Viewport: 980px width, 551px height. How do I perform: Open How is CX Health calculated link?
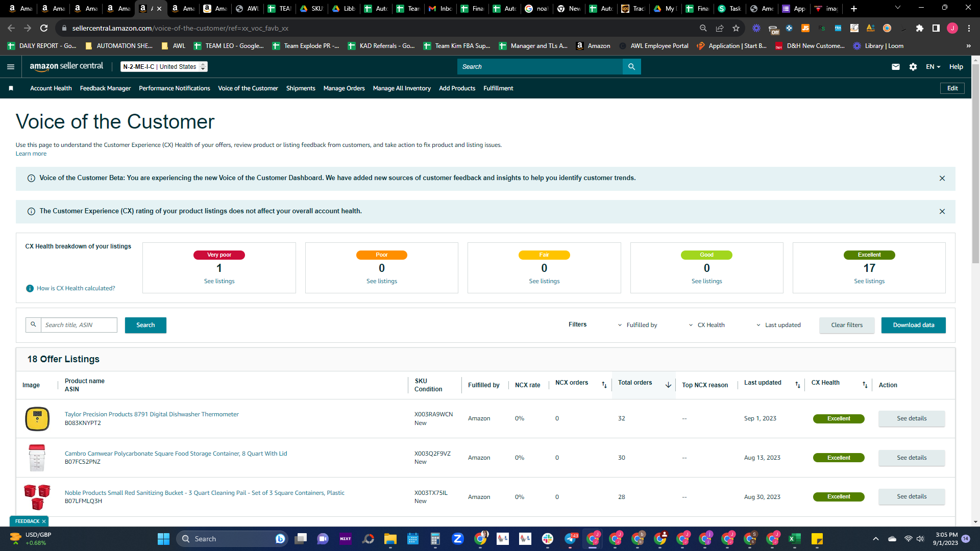click(76, 289)
